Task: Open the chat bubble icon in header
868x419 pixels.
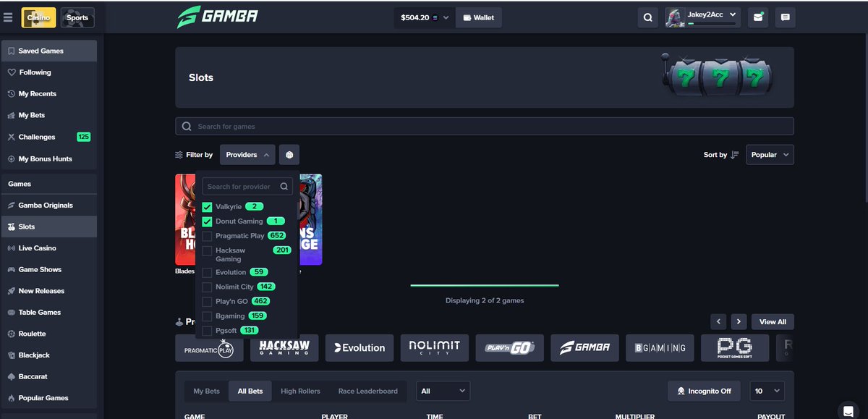Action: [786, 17]
